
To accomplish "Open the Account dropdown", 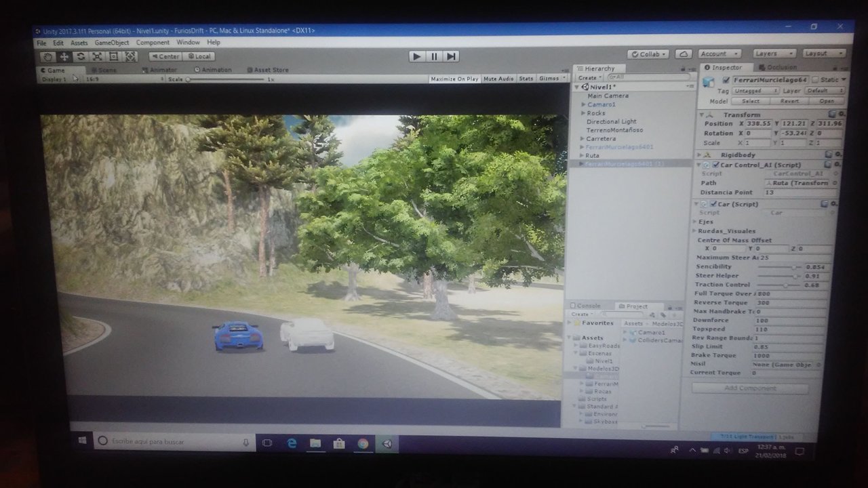I will 719,54.
